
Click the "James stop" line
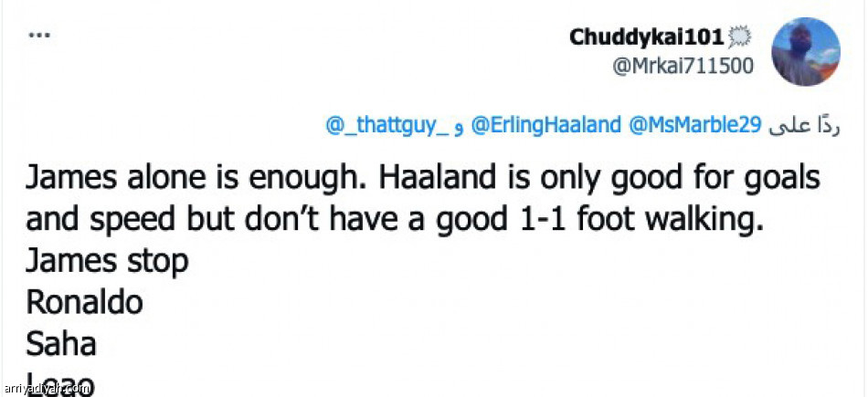(x=106, y=262)
